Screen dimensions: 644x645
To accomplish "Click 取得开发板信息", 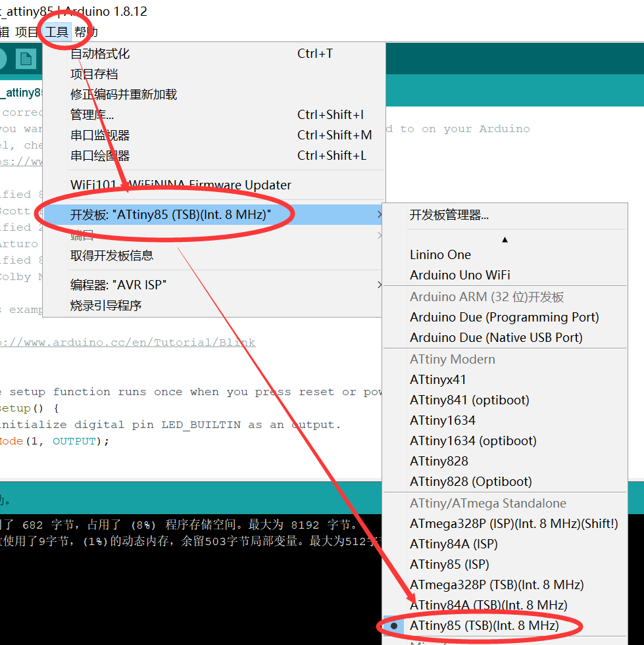I will click(x=214, y=256).
